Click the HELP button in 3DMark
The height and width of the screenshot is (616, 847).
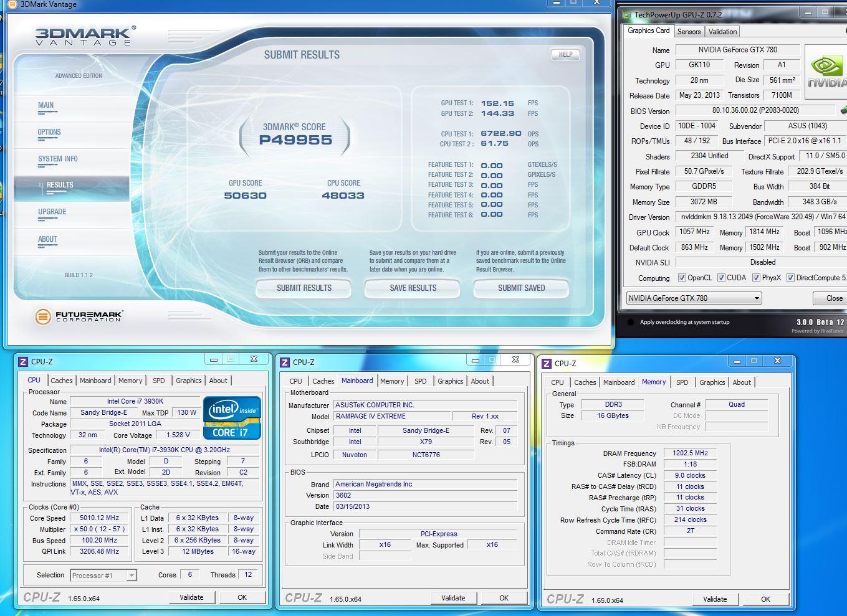click(x=565, y=54)
